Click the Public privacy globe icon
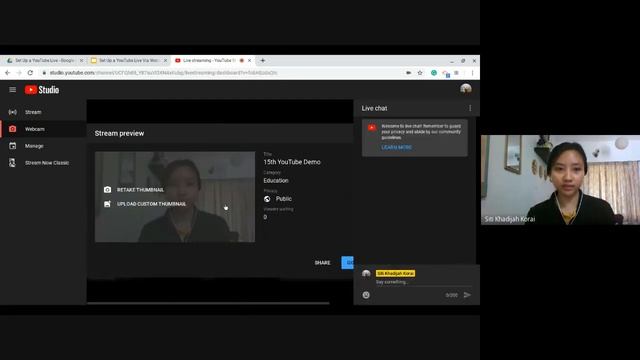The image size is (640, 360). (267, 199)
